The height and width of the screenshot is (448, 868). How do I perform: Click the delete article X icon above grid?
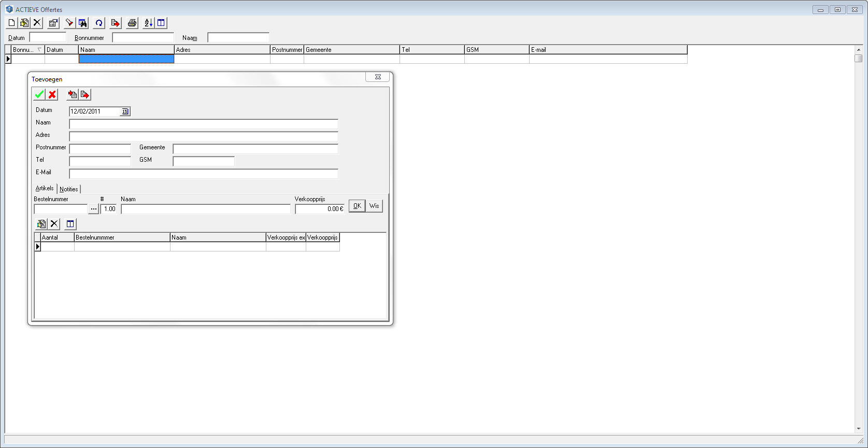tap(54, 224)
